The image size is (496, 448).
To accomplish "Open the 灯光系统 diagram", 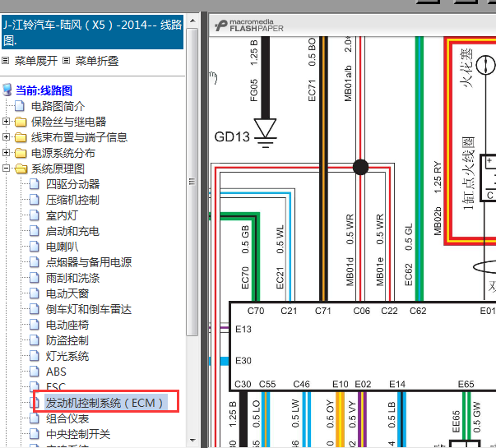I will pos(67,356).
